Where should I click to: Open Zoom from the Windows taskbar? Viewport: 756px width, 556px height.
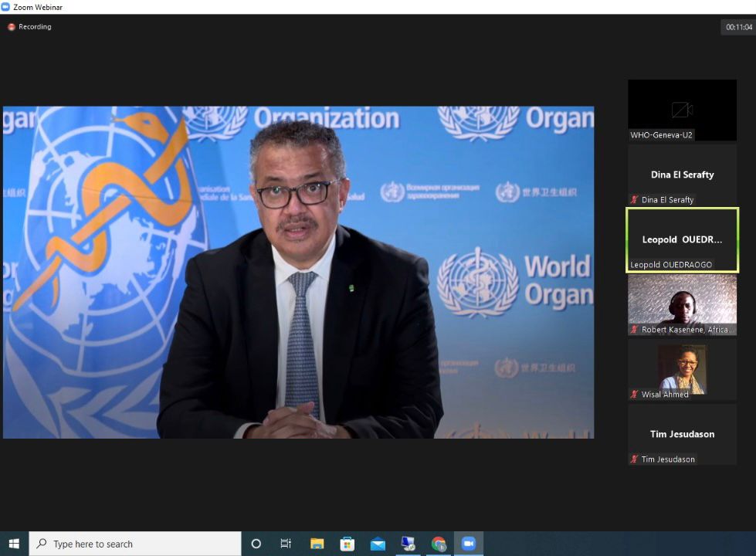468,544
